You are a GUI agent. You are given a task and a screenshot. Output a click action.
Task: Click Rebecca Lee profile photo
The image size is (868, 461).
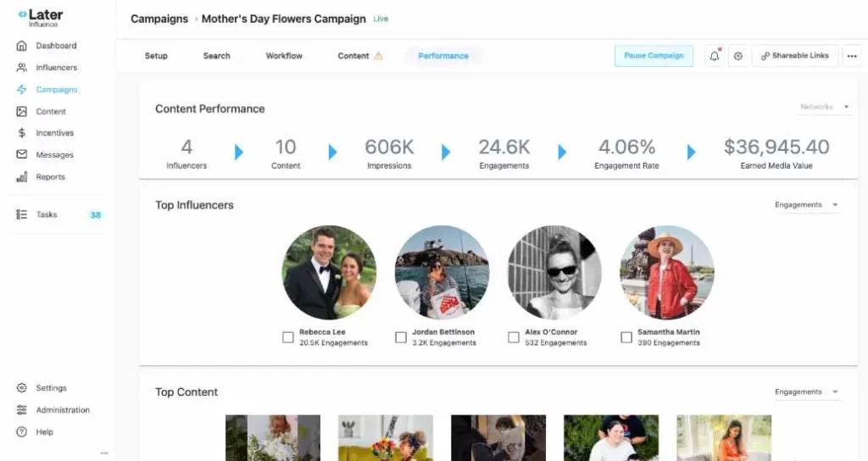(x=329, y=272)
